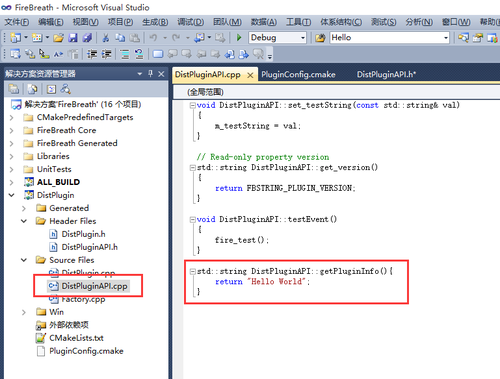This screenshot has height=379, width=500.
Task: Close the DistPluginAPI.cpp tab
Action: [x=250, y=75]
